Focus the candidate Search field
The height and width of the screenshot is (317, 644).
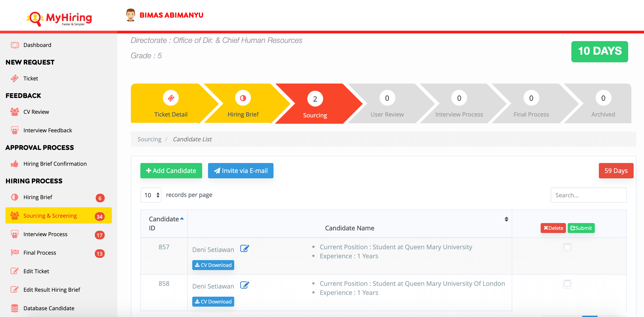(588, 195)
